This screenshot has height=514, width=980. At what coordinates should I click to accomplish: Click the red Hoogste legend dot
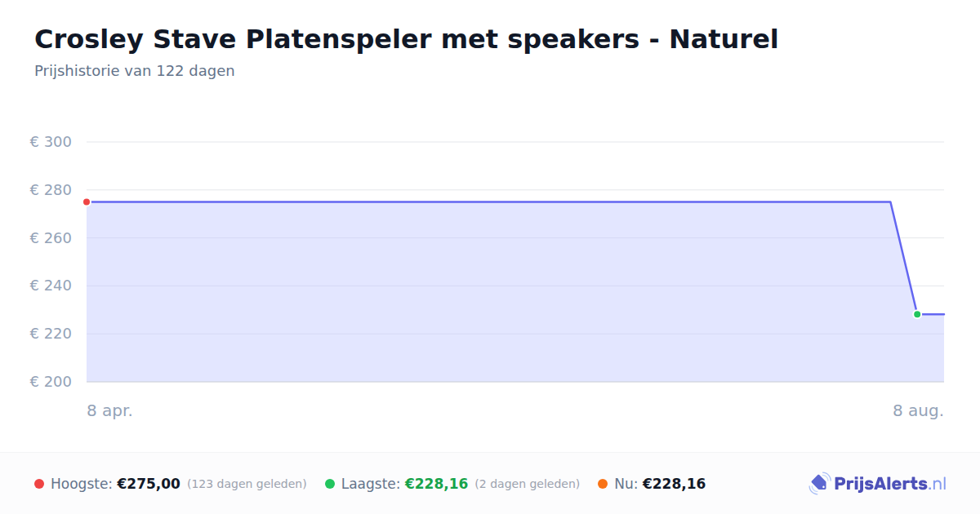tap(39, 484)
